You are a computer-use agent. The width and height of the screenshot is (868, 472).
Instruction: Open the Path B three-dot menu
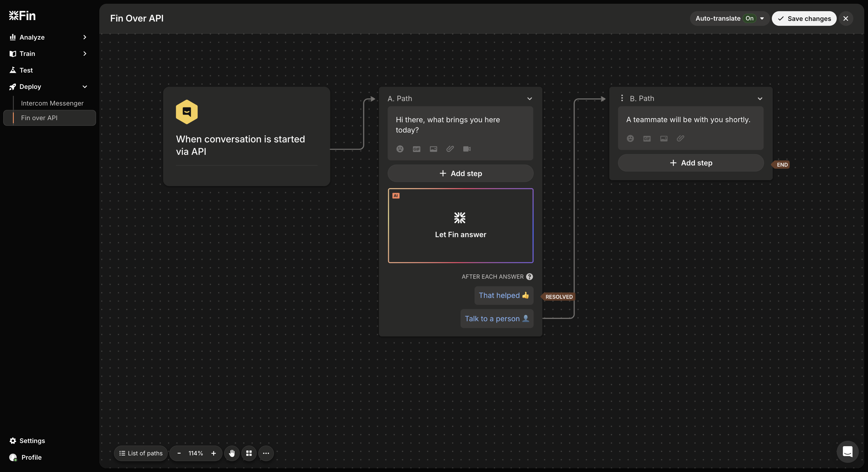622,98
